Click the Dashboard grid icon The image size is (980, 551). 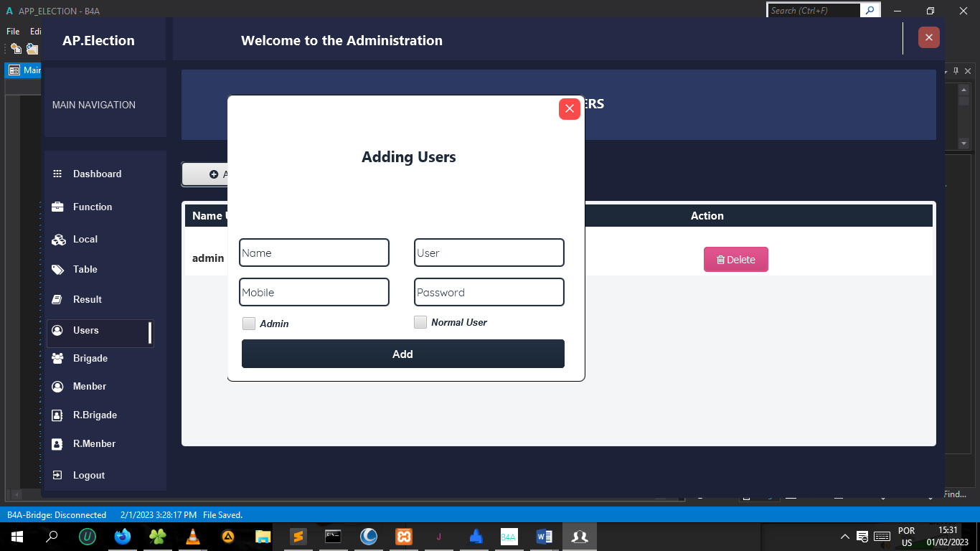pos(58,174)
